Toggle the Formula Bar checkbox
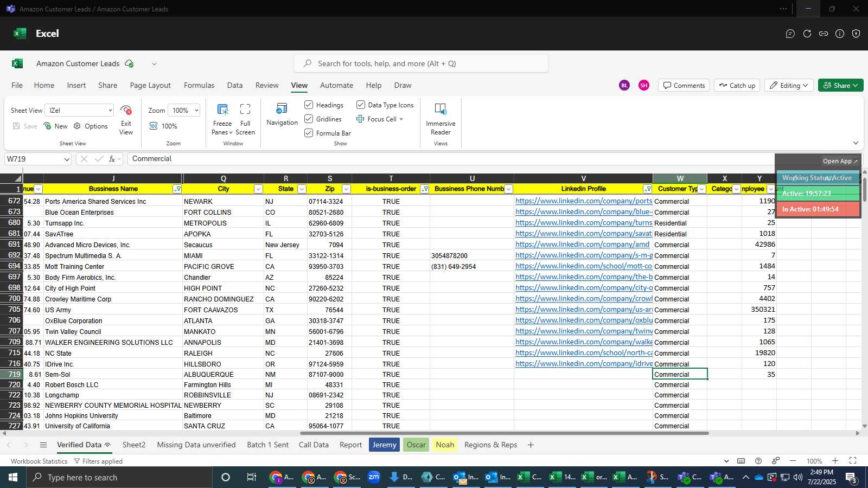This screenshot has width=868, height=488. [x=309, y=133]
